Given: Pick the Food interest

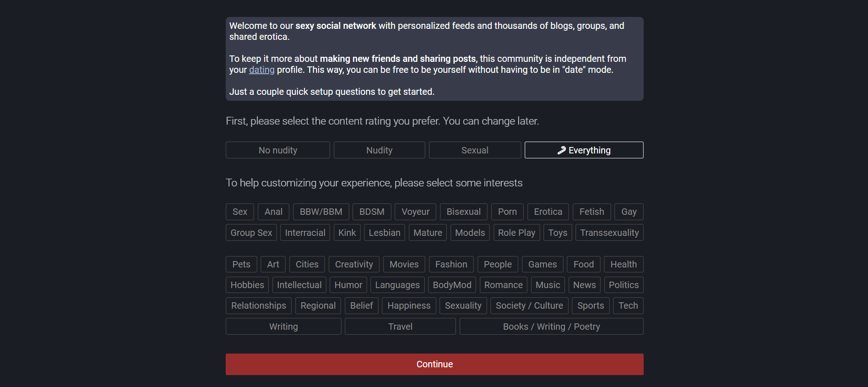Looking at the screenshot, I should pyautogui.click(x=583, y=264).
